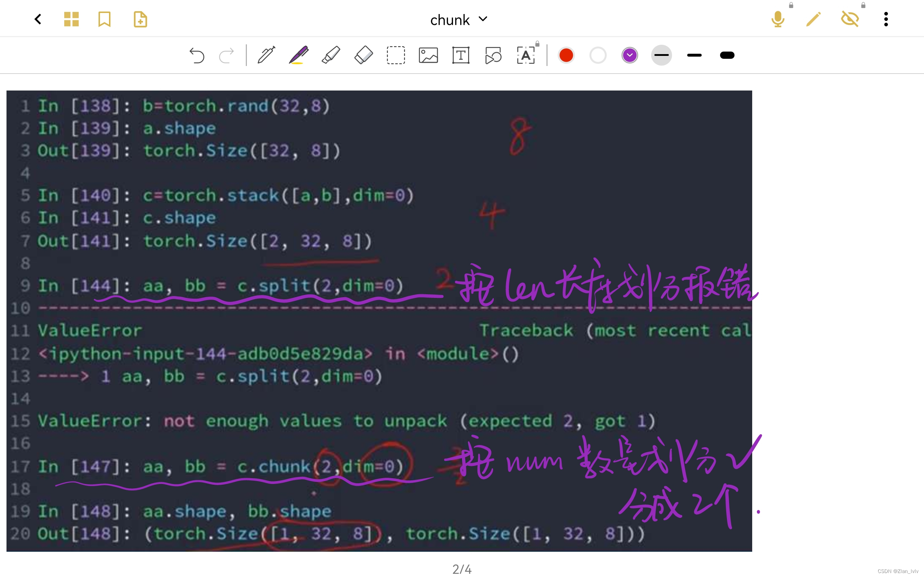Viewport: 924px width, 577px height.
Task: Select the highlighter tool
Action: [331, 55]
